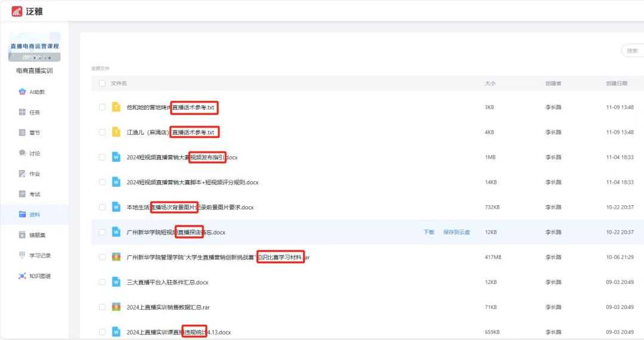Select the 章节 sidebar icon

click(23, 132)
